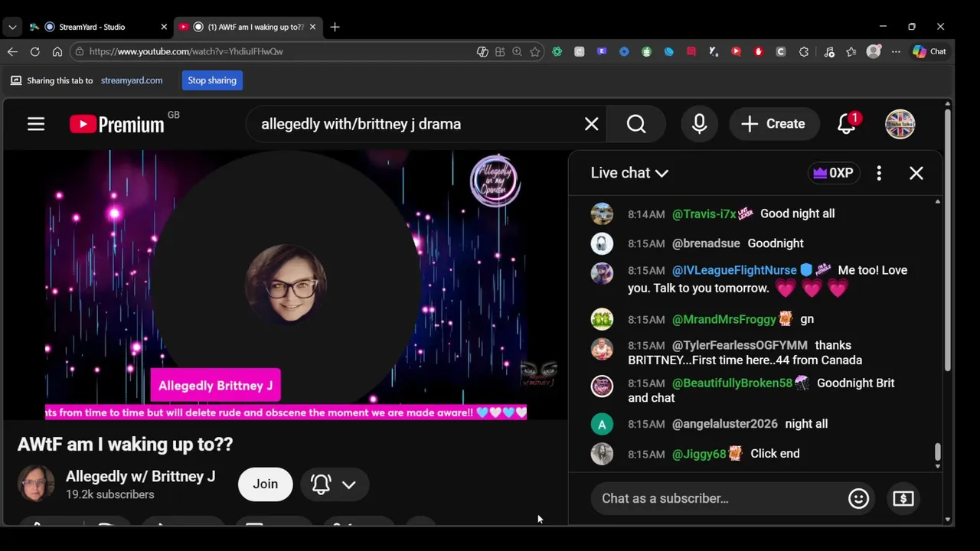
Task: Click the 19.2k subscribers text
Action: tap(109, 494)
